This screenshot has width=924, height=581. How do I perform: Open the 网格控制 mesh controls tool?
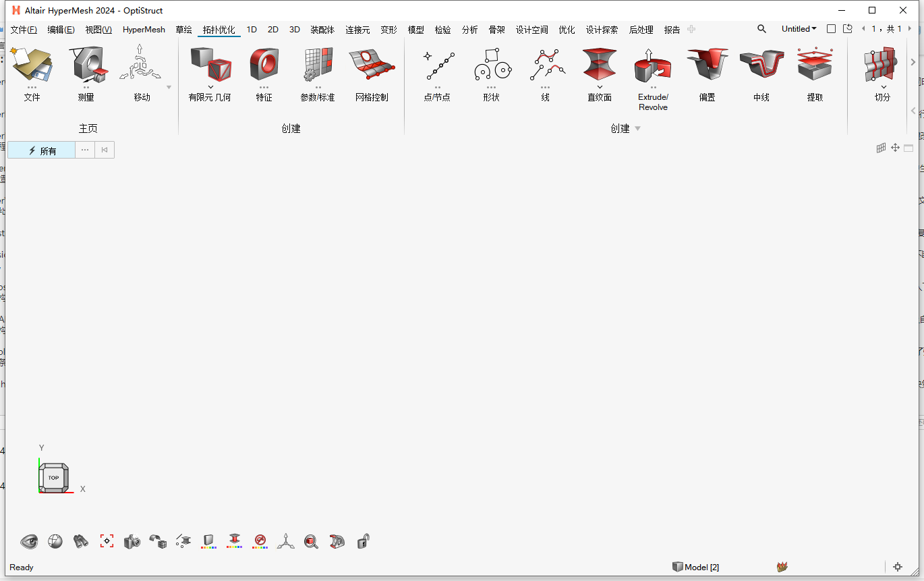coord(372,65)
